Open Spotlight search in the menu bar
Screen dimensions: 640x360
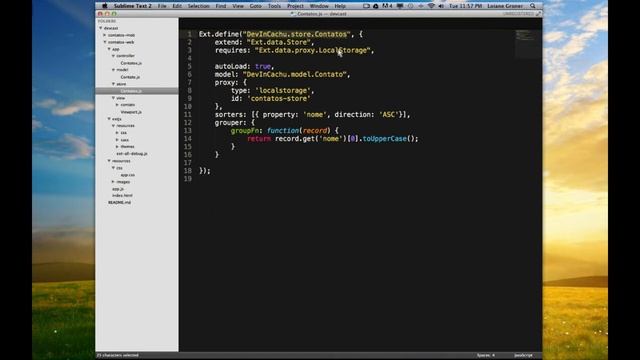[533, 6]
